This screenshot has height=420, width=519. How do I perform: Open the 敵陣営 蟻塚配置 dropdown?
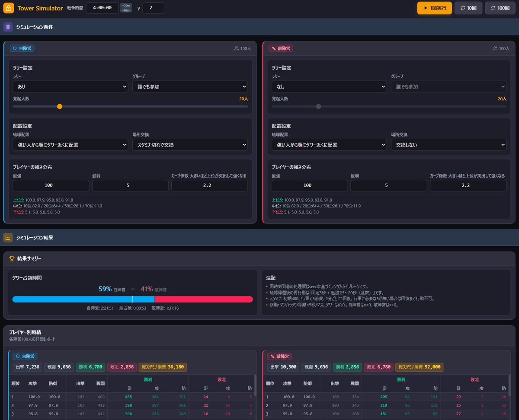(x=329, y=145)
